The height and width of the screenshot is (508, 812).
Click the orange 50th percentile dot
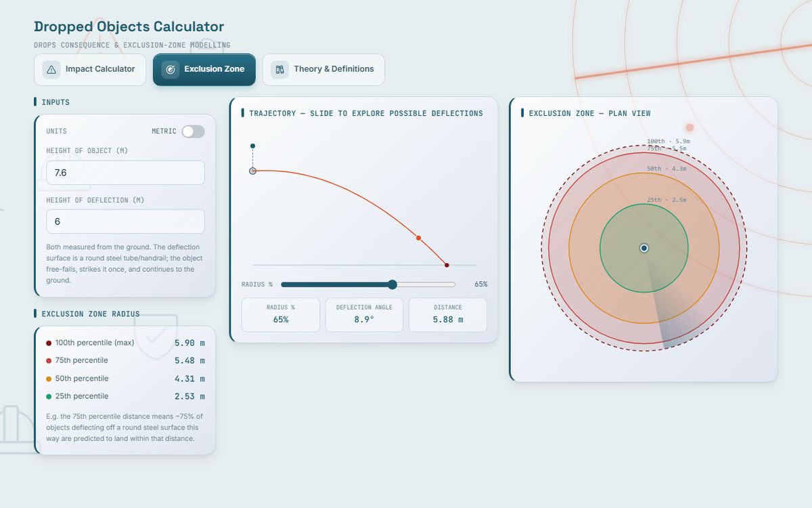click(49, 379)
